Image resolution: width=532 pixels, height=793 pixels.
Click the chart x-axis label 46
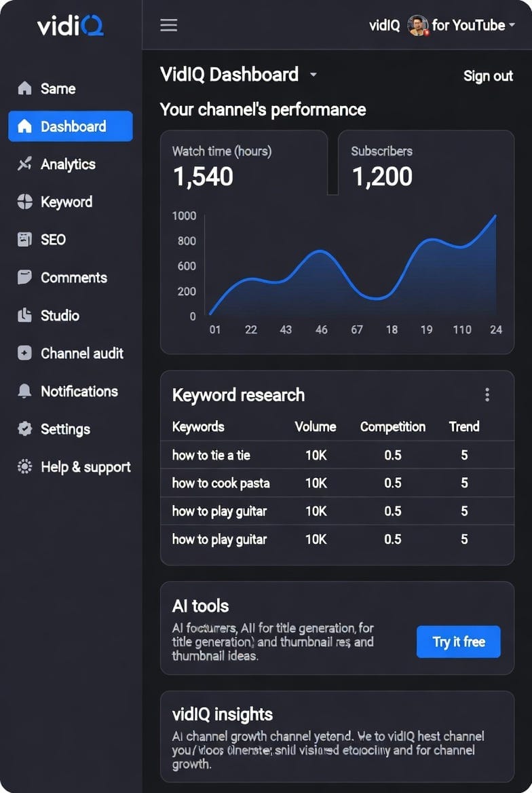click(x=321, y=330)
